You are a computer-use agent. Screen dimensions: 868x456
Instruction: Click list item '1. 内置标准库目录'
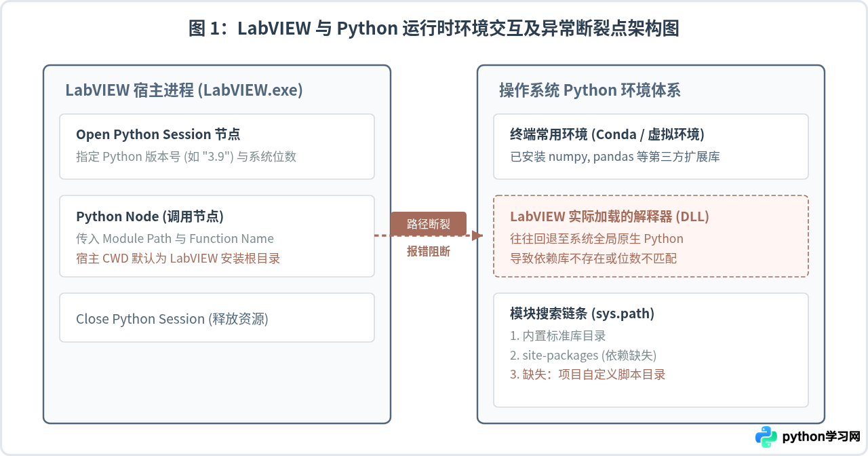[557, 335]
